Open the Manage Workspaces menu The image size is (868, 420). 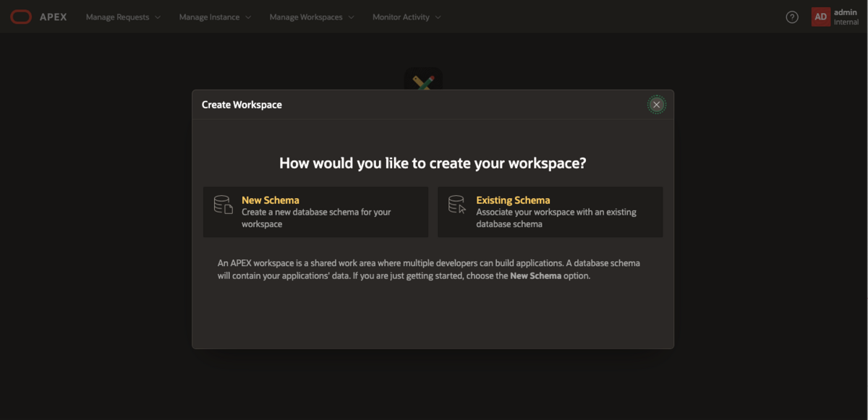pyautogui.click(x=312, y=17)
